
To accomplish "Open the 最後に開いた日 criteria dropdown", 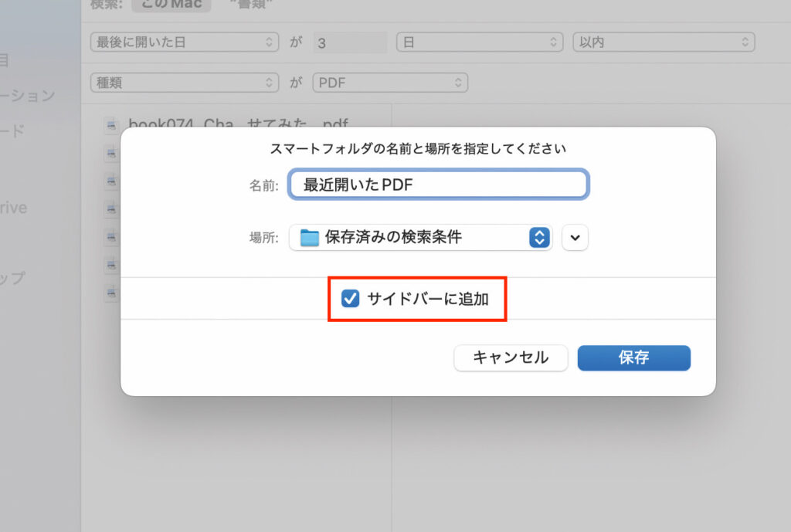I will click(184, 42).
